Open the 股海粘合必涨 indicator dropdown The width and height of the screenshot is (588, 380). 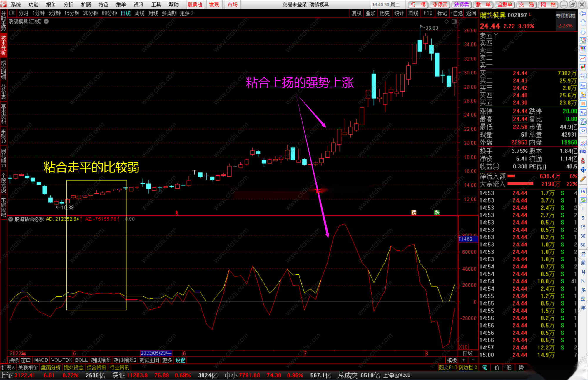pos(11,219)
